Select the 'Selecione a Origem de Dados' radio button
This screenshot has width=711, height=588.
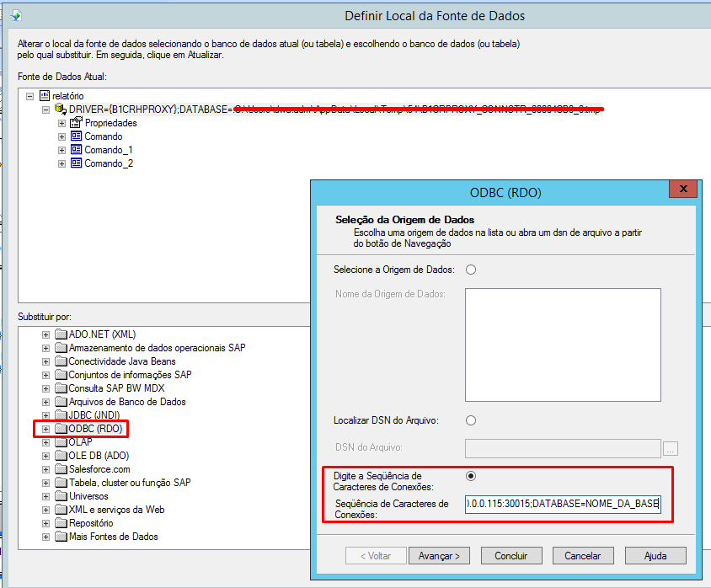click(471, 270)
